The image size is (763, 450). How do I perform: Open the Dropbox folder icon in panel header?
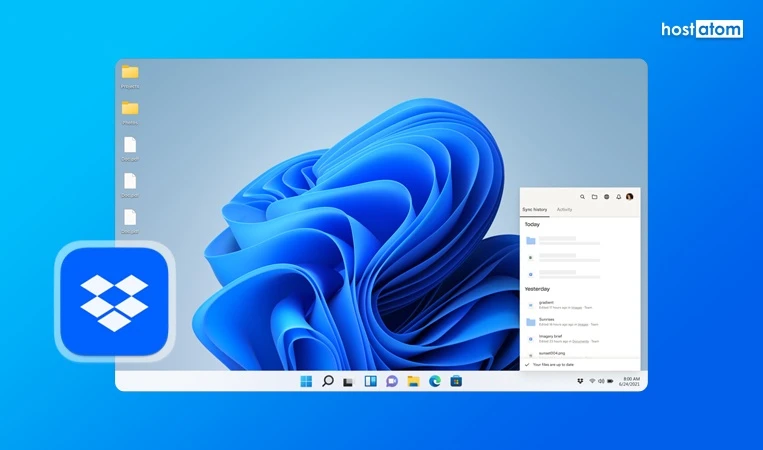coord(594,197)
